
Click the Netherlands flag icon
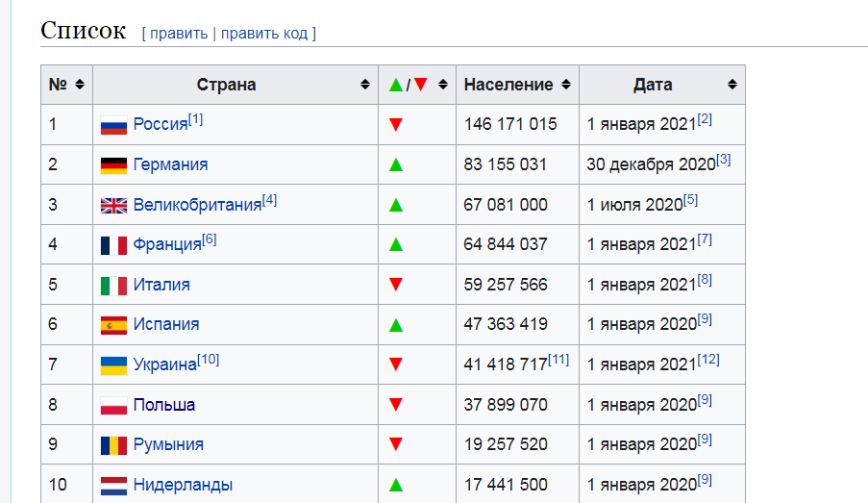coord(113,486)
